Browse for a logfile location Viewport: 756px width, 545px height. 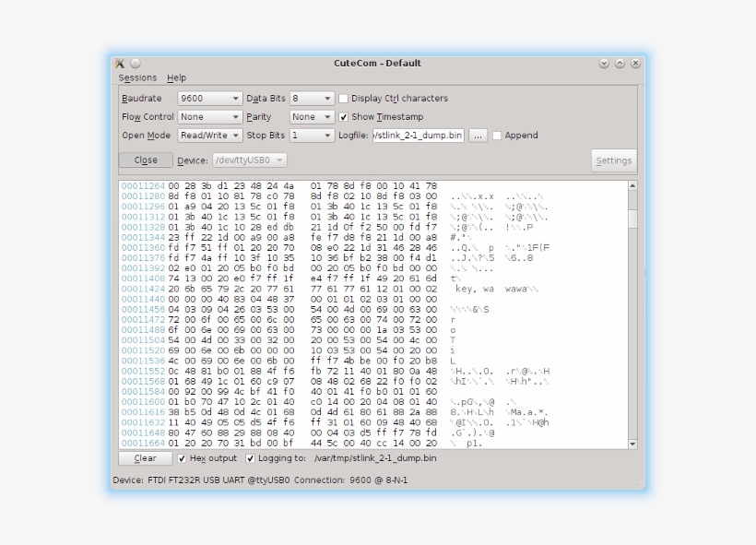(x=477, y=135)
